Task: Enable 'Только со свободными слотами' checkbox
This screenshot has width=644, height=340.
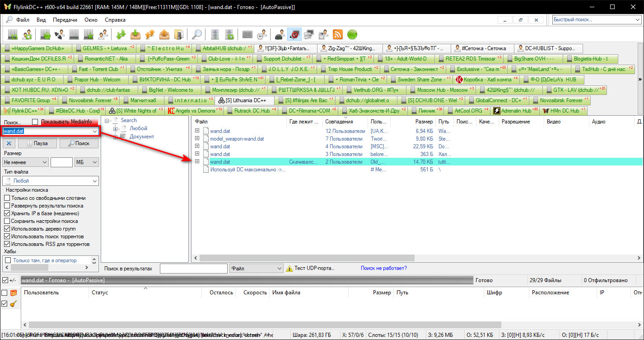Action: click(x=7, y=198)
